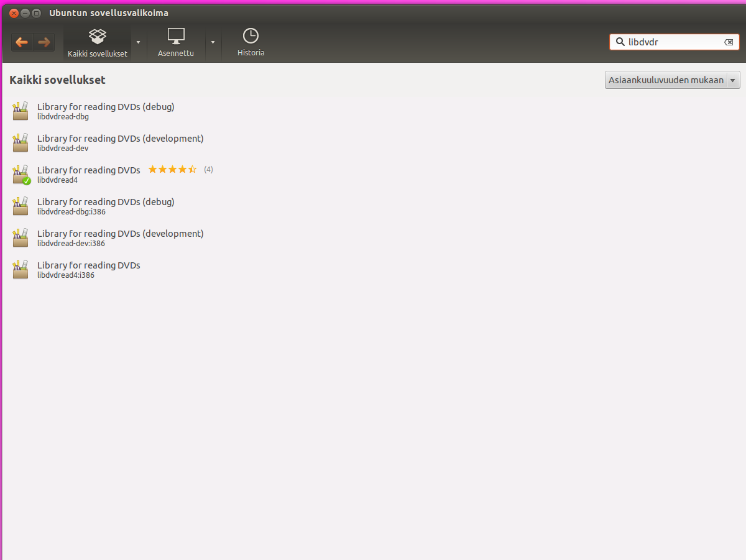Expand the Kaikki sovellukset dropdown arrow

(138, 42)
